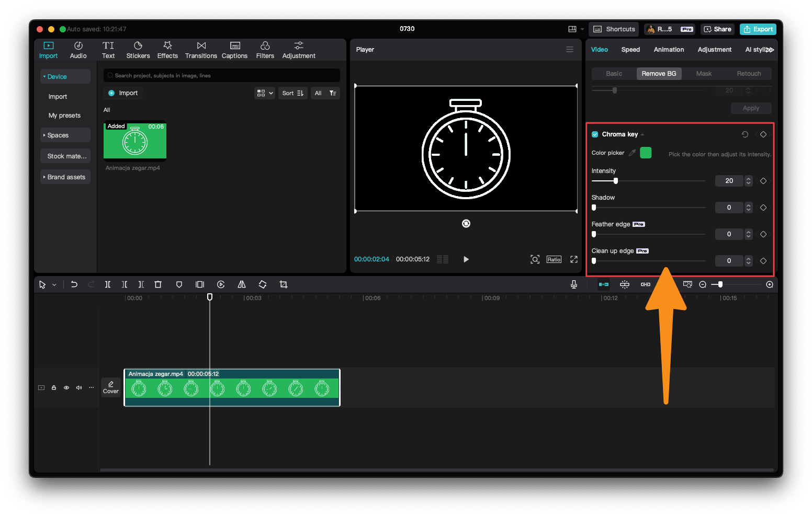
Task: Click the media search field
Action: (x=222, y=75)
